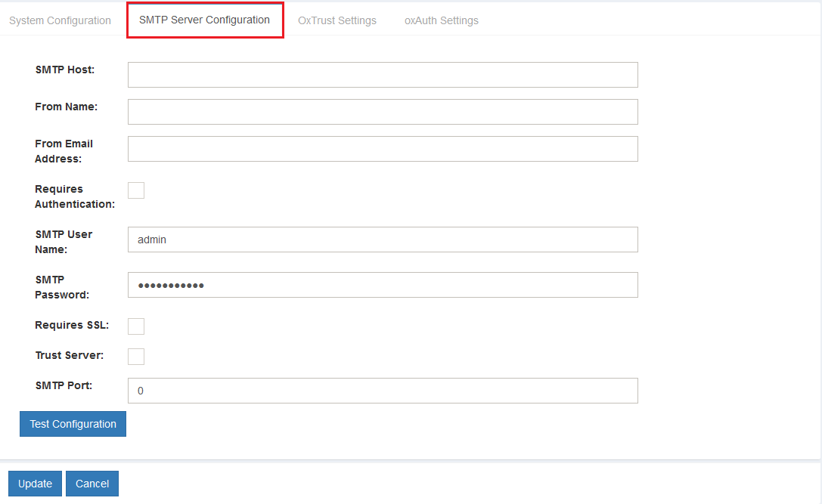Image resolution: width=822 pixels, height=504 pixels.
Task: Select the From Name input field
Action: click(x=382, y=111)
